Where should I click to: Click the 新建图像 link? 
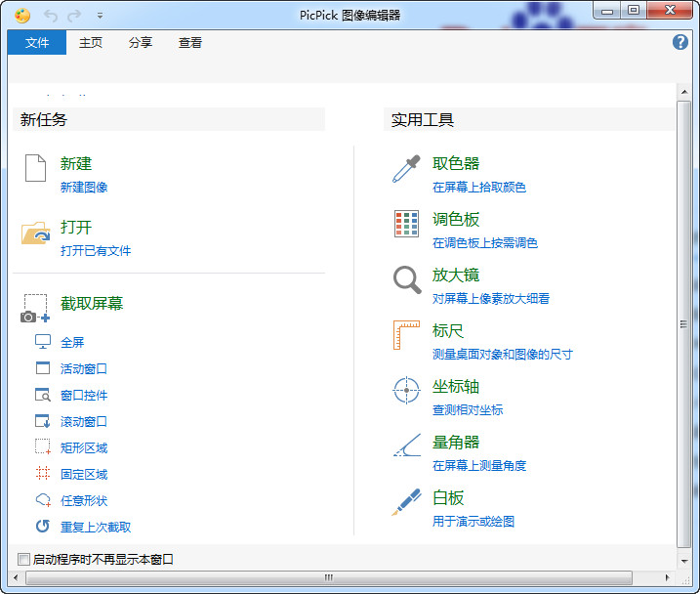pyautogui.click(x=84, y=188)
